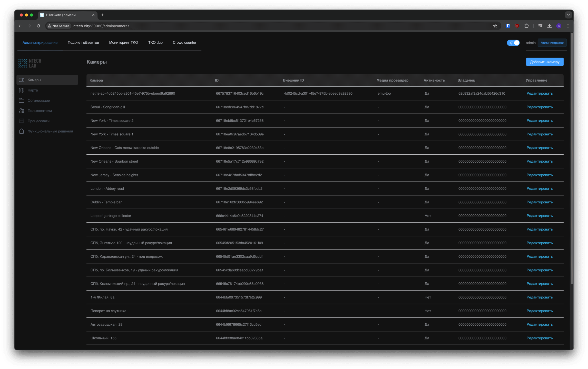
Task: Open Функциональные решения home icon
Action: [22, 131]
